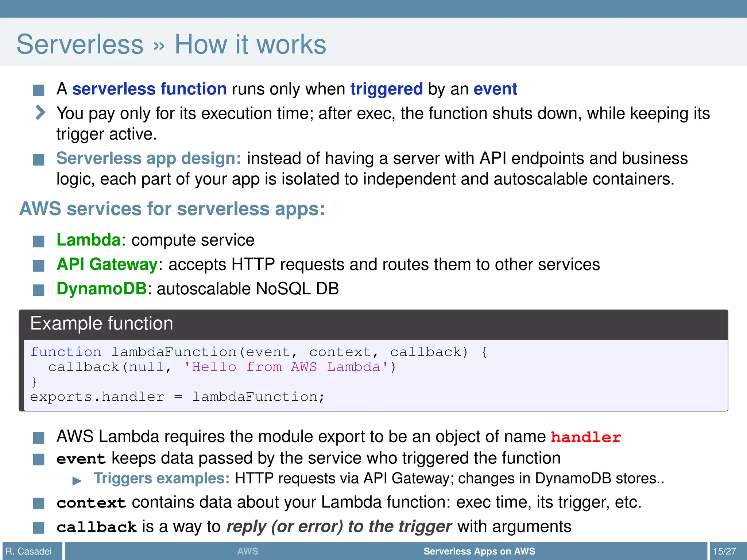This screenshot has height=560, width=747.
Task: Click the red word 'handler'
Action: point(586,437)
